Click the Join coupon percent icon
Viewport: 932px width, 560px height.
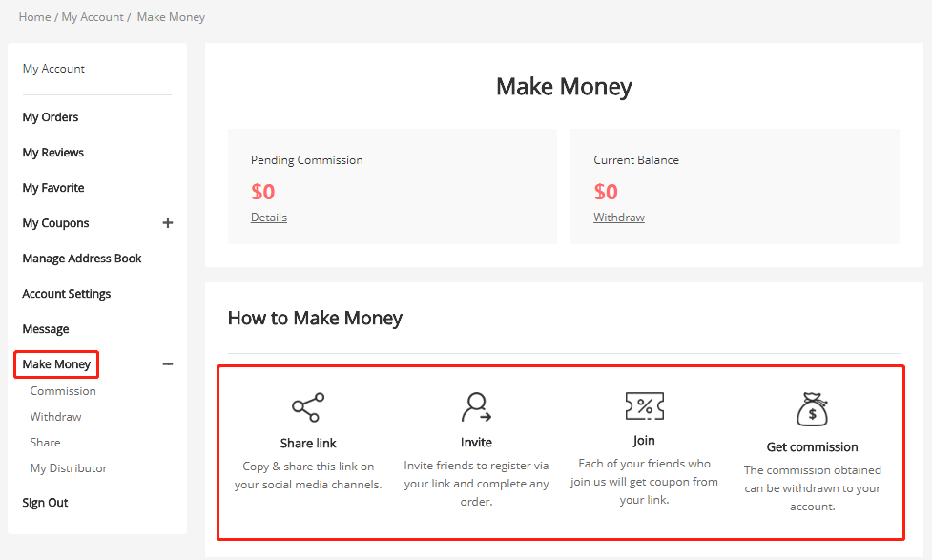[x=644, y=406]
